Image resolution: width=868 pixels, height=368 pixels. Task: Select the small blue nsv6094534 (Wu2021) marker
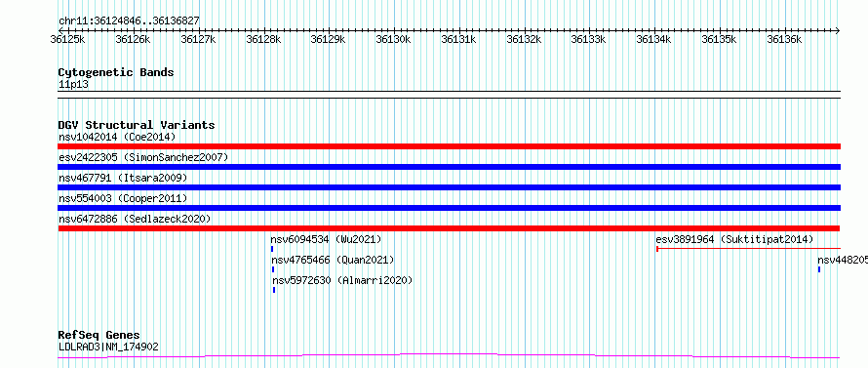[272, 249]
